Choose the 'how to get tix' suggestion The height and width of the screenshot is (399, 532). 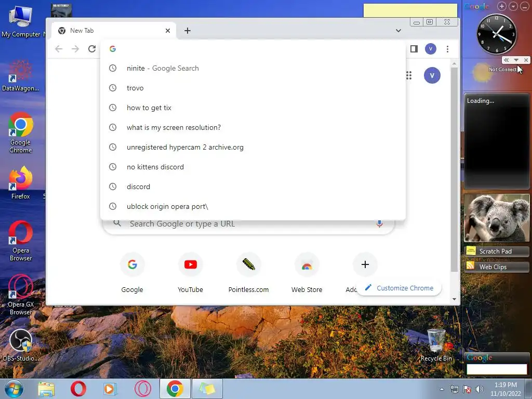point(253,108)
